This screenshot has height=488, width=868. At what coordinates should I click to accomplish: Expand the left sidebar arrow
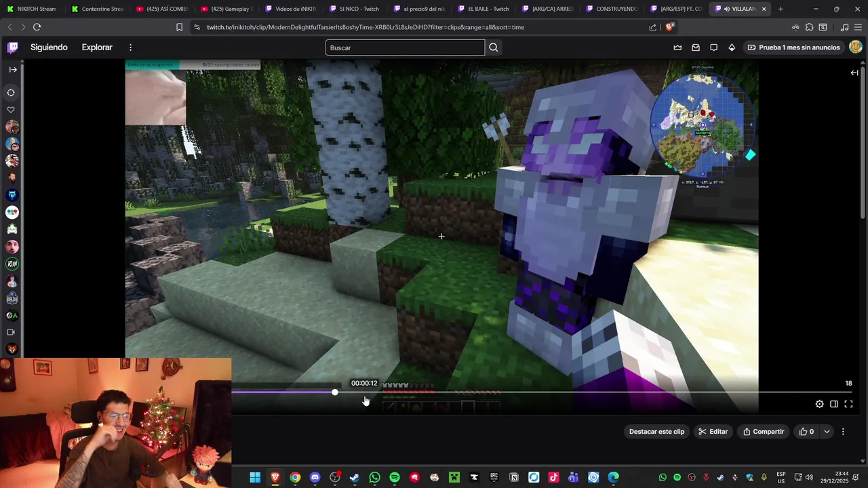13,69
